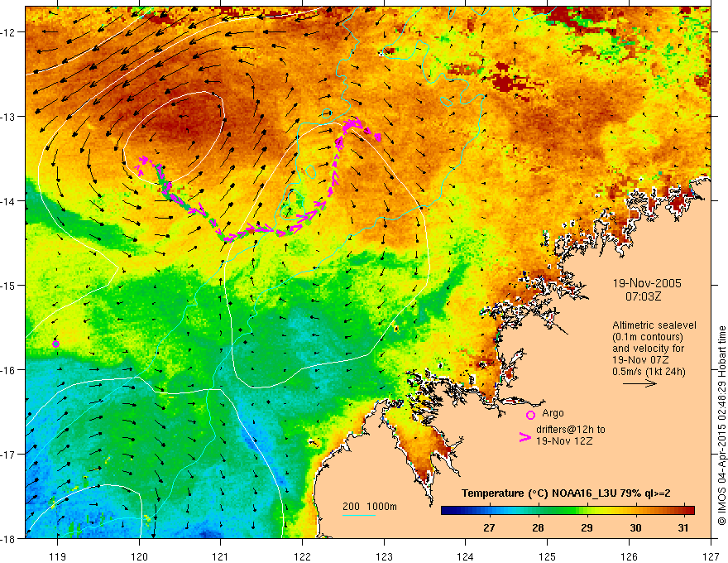Image resolution: width=728 pixels, height=563 pixels.
Task: Click the longitude '124' axis label
Action: pos(466,556)
